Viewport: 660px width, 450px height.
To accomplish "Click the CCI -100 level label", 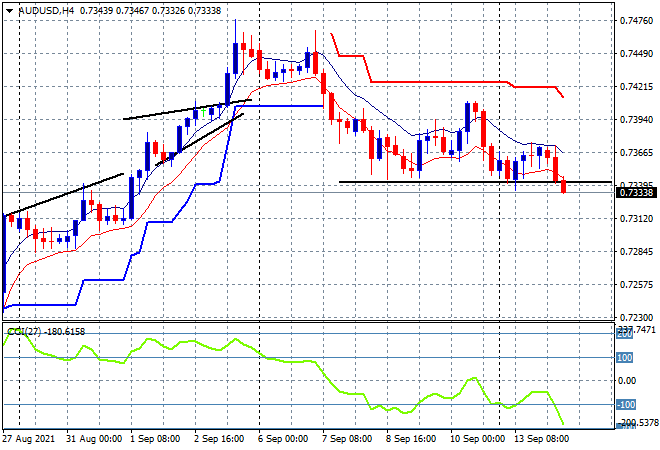I will tap(625, 405).
